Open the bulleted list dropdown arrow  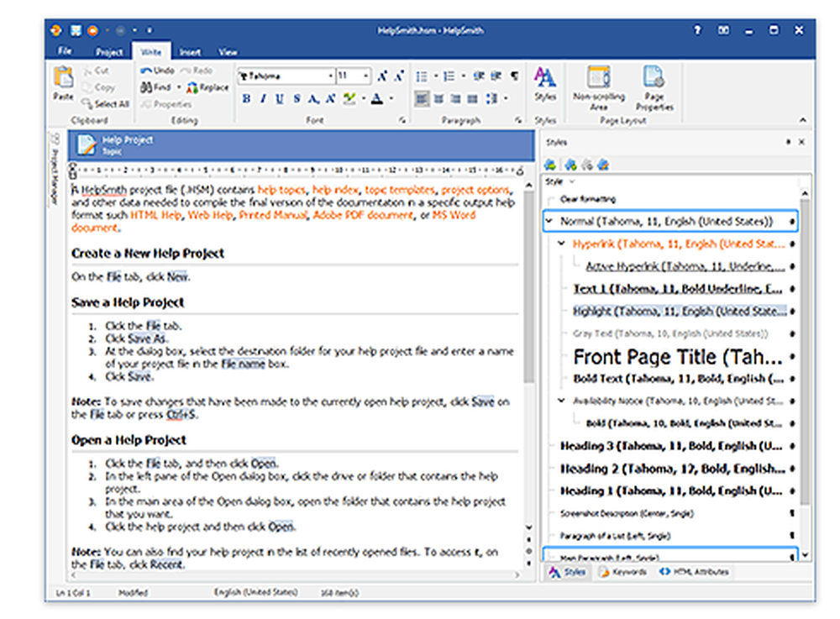click(x=435, y=76)
